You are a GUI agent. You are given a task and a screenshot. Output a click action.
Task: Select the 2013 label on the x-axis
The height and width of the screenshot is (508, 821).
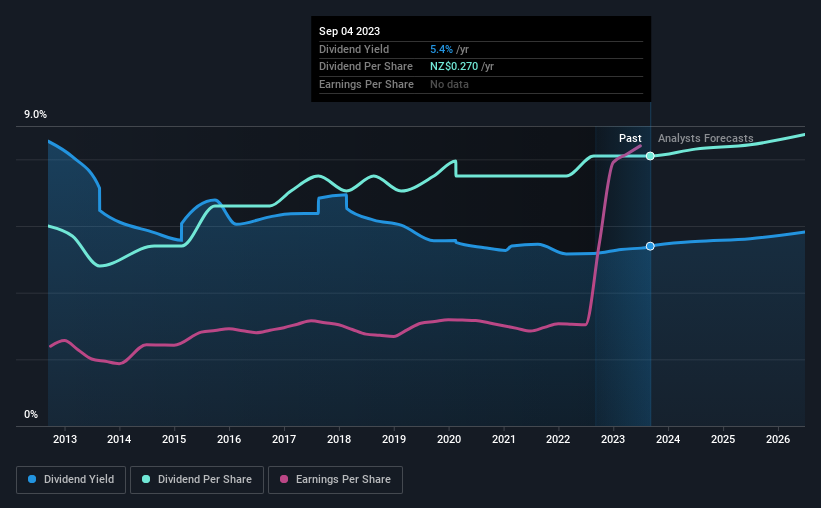65,439
